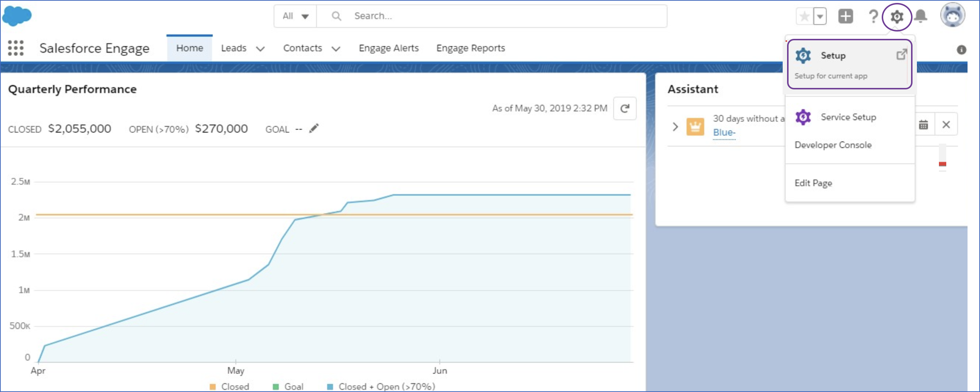980x392 pixels.
Task: Click the Goal legend green swatch
Action: pyautogui.click(x=276, y=387)
